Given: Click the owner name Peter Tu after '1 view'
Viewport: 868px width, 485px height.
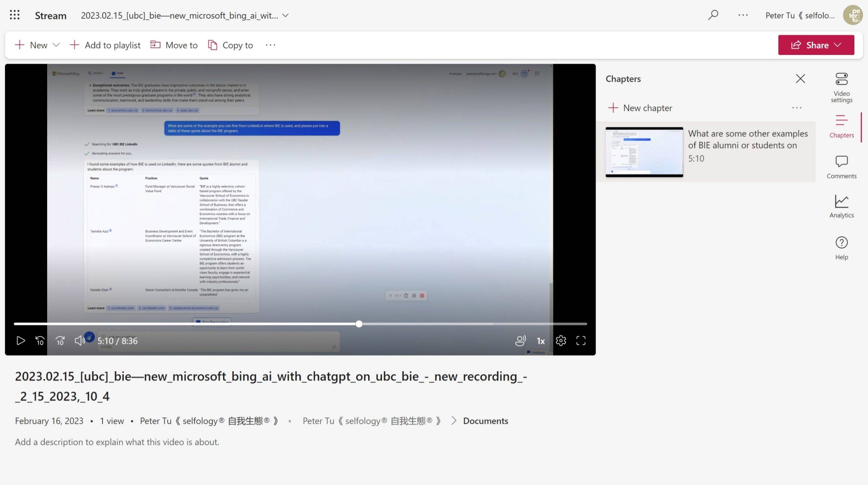Looking at the screenshot, I should tap(209, 421).
